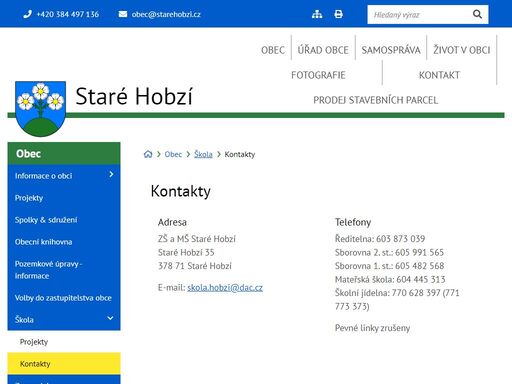Open PRODEJ STAVEBNÍCH PARCEL menu

(375, 100)
